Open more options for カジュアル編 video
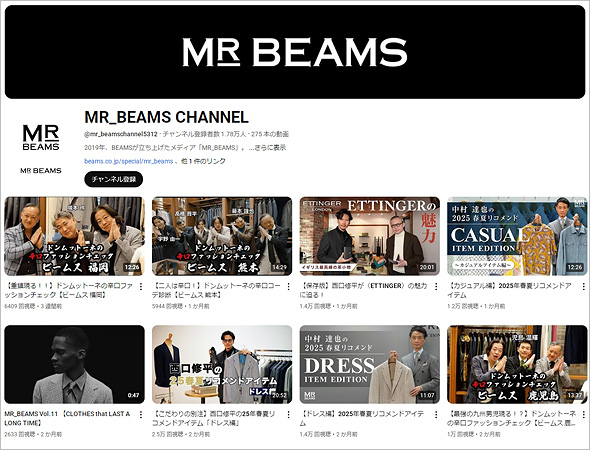Screen dimensions: 590x450 pos(583,287)
